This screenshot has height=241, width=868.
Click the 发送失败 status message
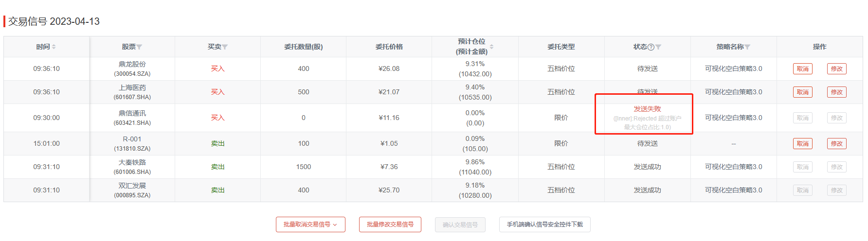coord(647,109)
